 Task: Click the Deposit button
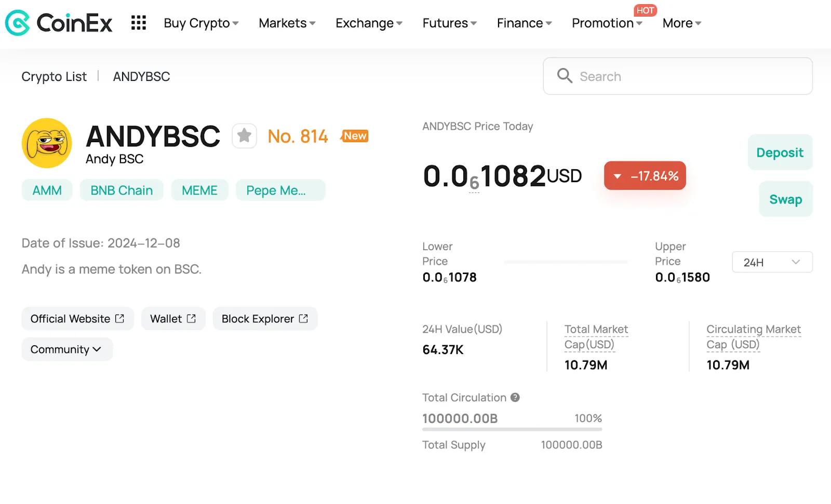coord(780,152)
